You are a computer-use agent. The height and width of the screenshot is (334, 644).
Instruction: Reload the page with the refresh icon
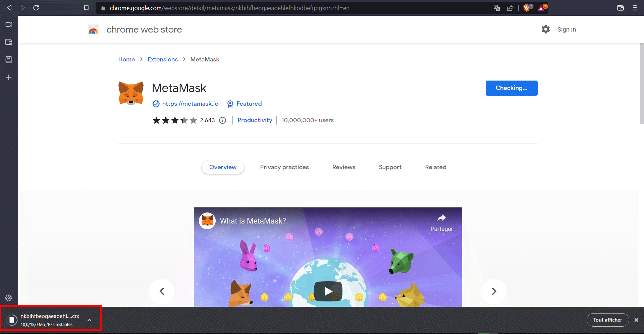36,8
